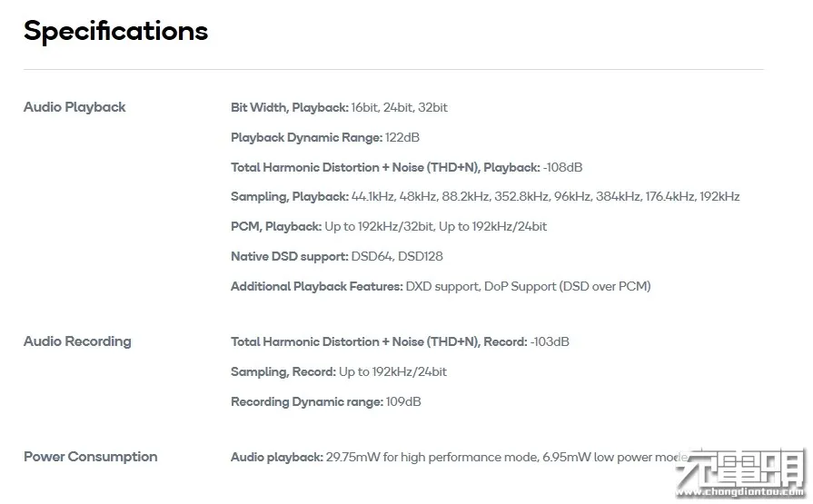The width and height of the screenshot is (813, 504).
Task: Select the Audio Playback section label
Action: click(x=74, y=107)
